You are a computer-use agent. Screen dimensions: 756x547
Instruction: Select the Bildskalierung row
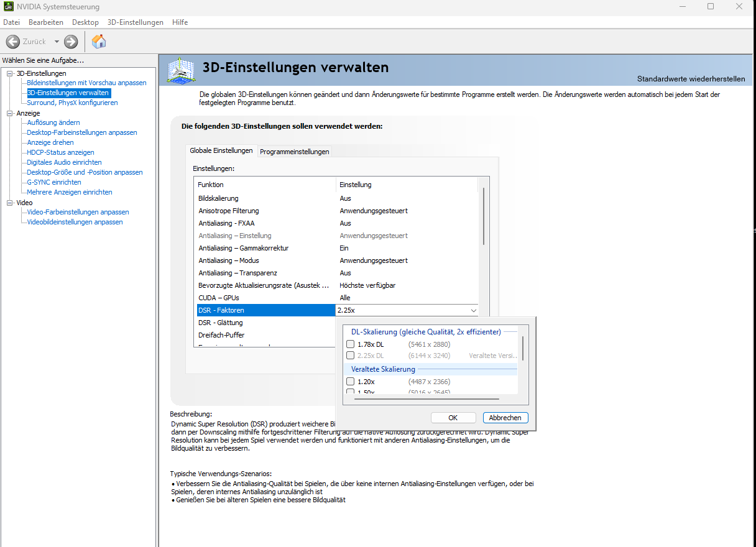[338, 198]
